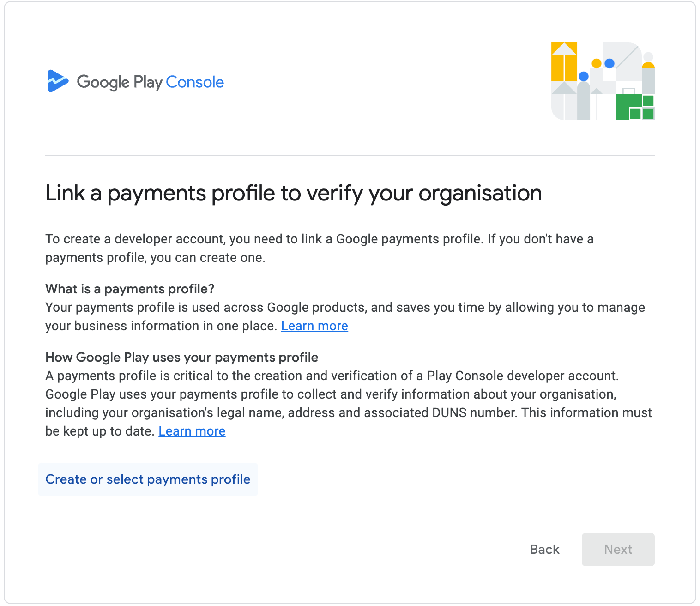
Task: Click the Google Play Console logo icon
Action: coord(58,81)
